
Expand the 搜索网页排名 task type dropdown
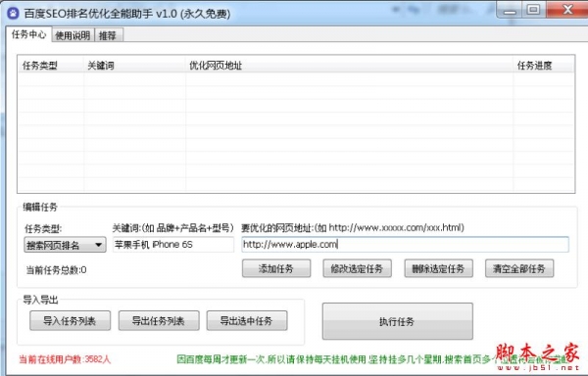[x=65, y=245]
